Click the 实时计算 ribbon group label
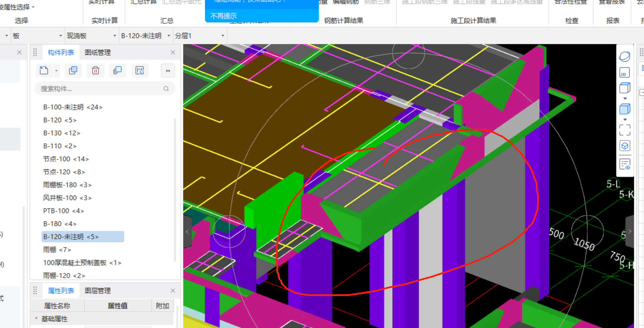The image size is (644, 328). point(105,20)
